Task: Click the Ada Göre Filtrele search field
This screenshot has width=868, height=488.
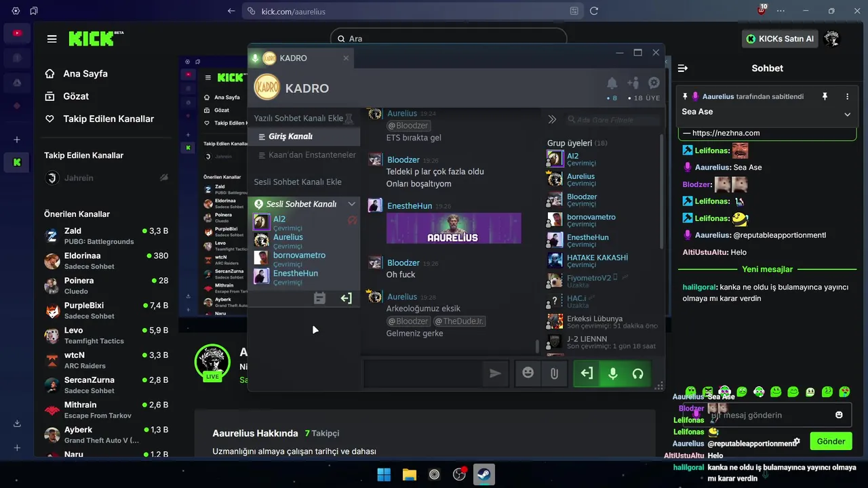Action: coord(614,120)
